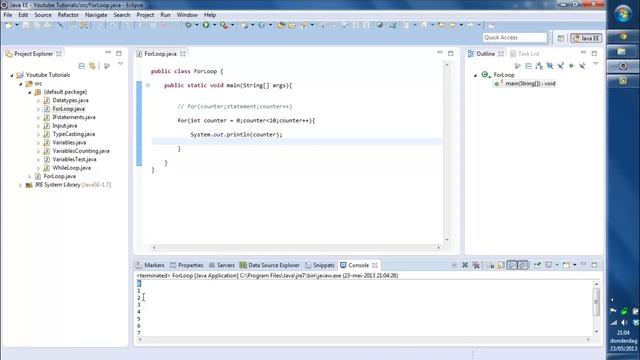Image resolution: width=640 pixels, height=360 pixels.
Task: Switch to the Markers tab
Action: pyautogui.click(x=150, y=265)
